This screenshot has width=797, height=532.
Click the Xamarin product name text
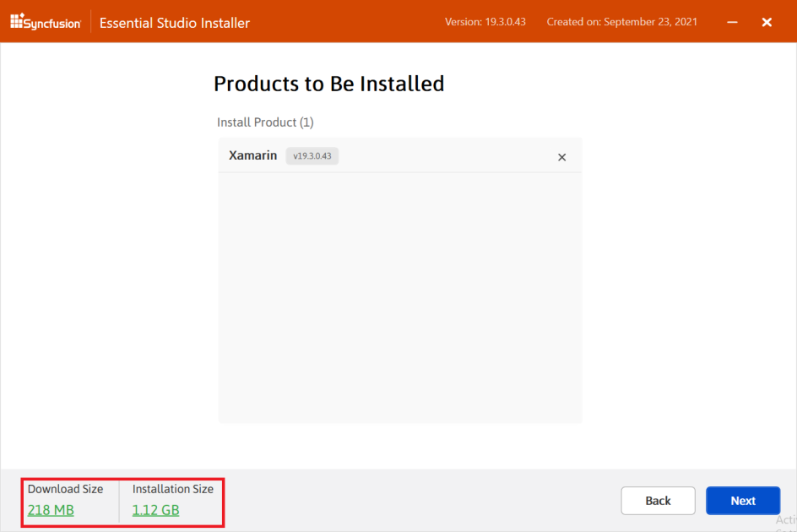click(252, 155)
